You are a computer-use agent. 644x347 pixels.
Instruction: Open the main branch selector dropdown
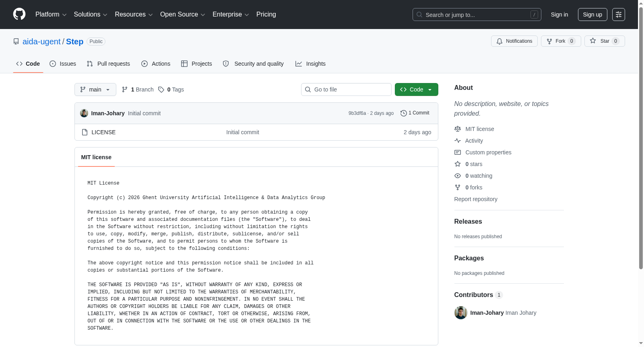point(95,89)
